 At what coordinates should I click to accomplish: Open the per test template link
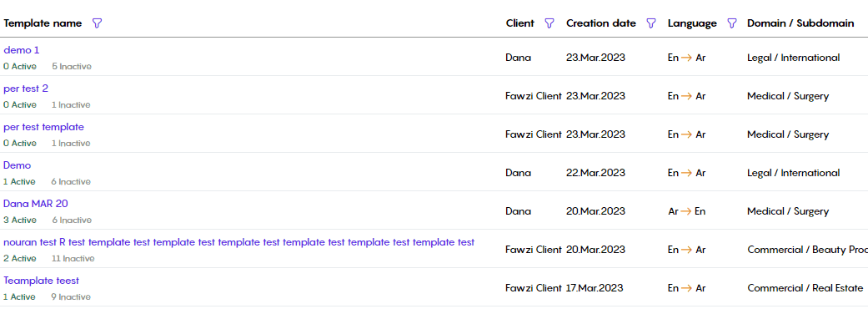point(43,127)
